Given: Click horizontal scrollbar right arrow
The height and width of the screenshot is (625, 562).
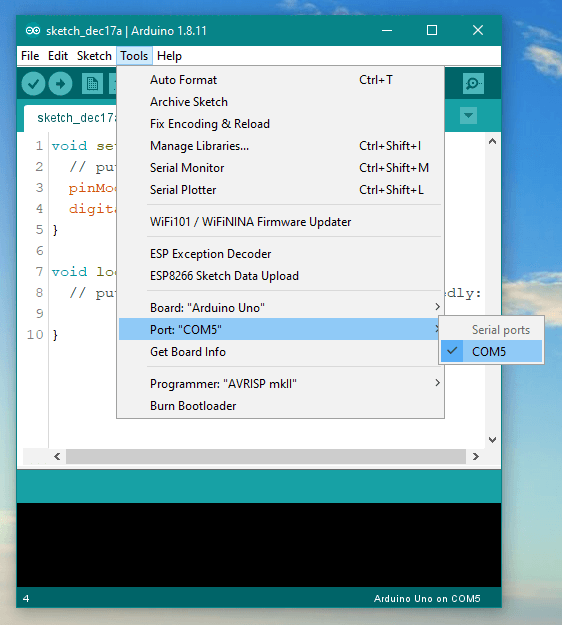Looking at the screenshot, I should (x=476, y=456).
